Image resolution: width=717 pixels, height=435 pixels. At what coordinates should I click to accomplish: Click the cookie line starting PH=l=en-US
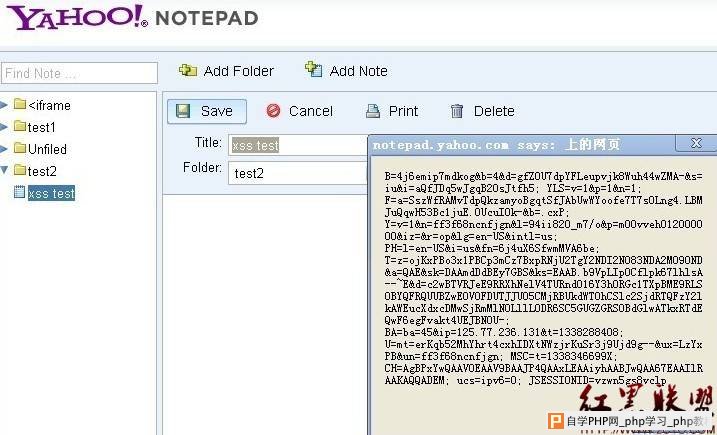click(x=492, y=248)
